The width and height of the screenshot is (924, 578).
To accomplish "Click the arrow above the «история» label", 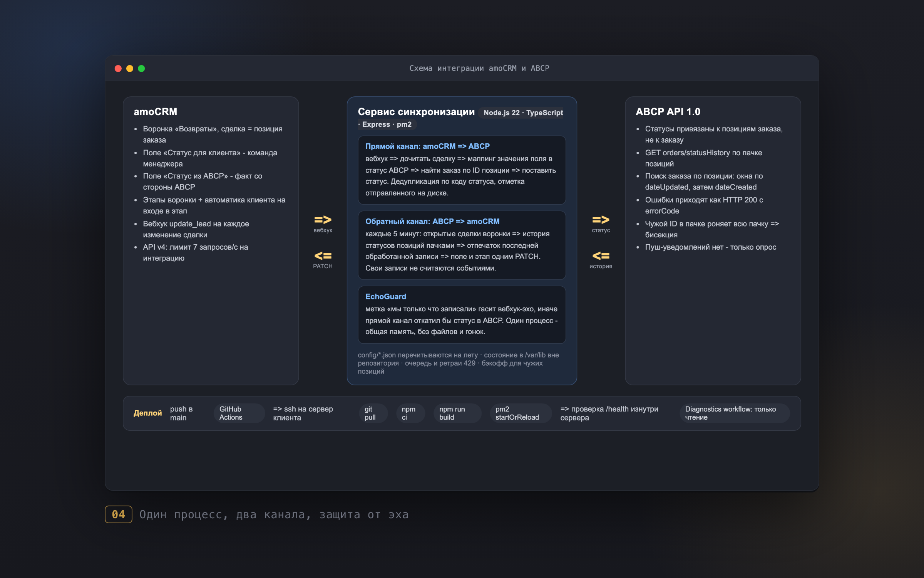I will coord(601,256).
